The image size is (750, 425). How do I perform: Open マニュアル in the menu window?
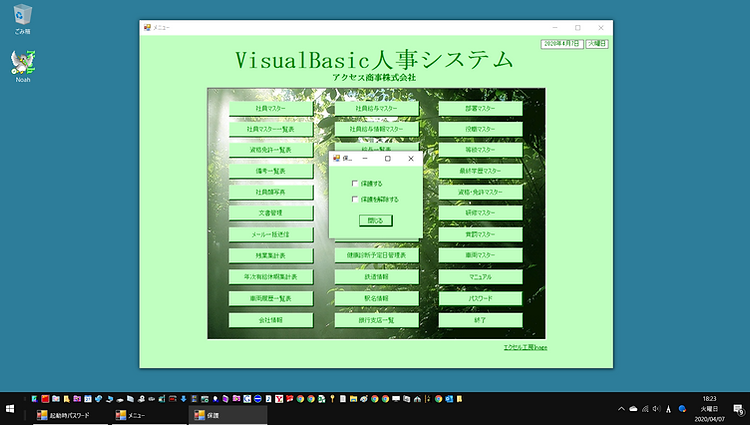click(480, 277)
